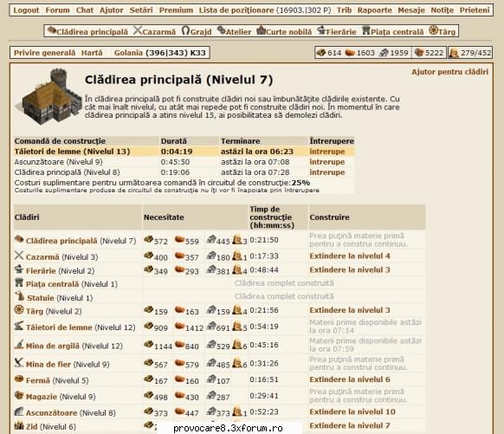Open the Trib menu item
The image size is (504, 434).
tap(344, 10)
